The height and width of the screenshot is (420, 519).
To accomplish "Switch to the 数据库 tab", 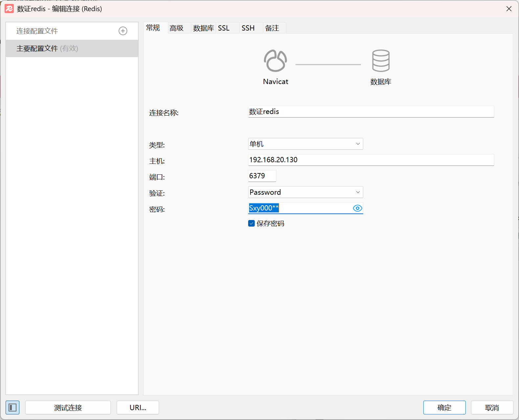I will [203, 28].
